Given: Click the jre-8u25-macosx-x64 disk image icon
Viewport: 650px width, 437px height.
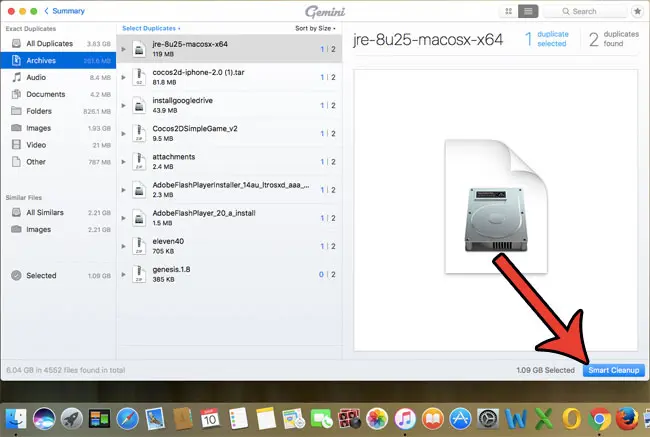Looking at the screenshot, I should [139, 49].
